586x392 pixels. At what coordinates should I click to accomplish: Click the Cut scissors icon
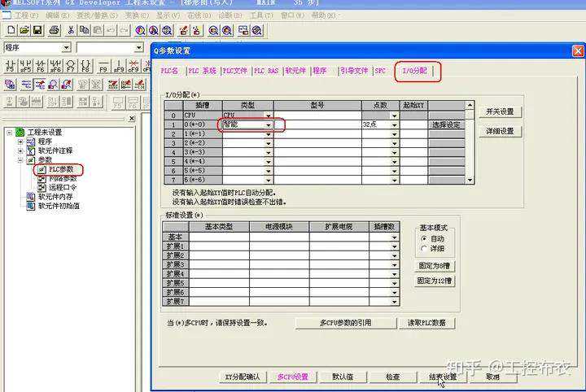click(71, 30)
